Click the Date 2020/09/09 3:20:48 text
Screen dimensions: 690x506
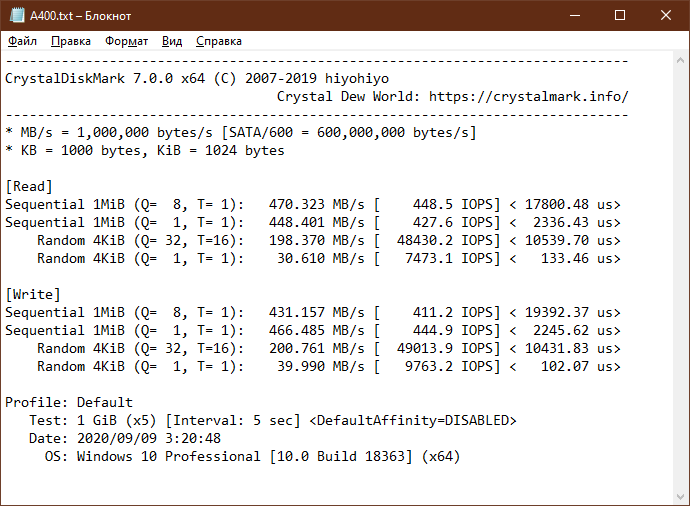pyautogui.click(x=125, y=439)
